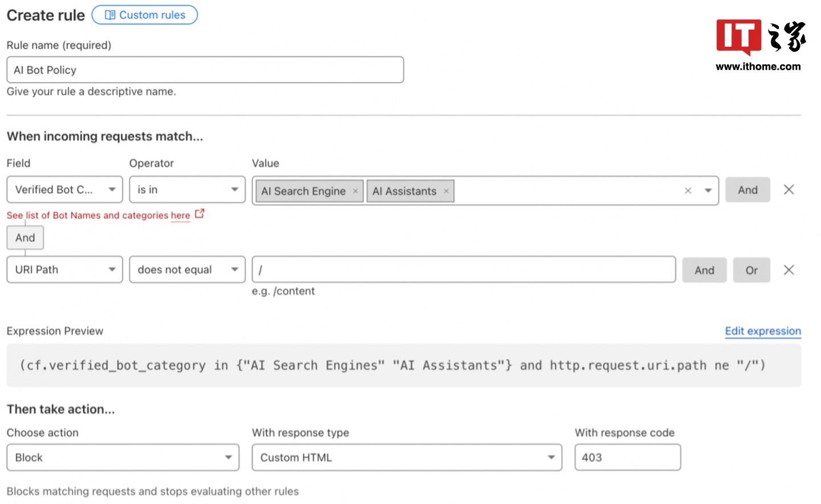
Task: Click Edit expression link
Action: pos(762,331)
